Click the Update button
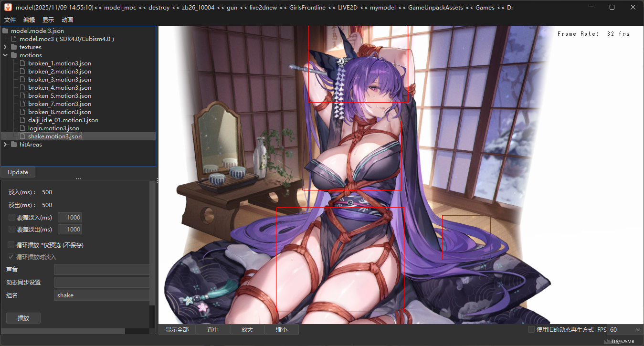 [x=18, y=172]
